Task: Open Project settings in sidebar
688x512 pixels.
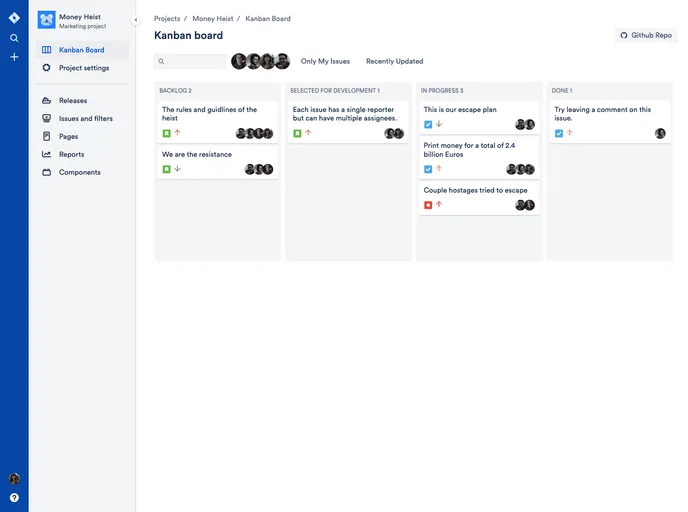Action: click(82, 68)
